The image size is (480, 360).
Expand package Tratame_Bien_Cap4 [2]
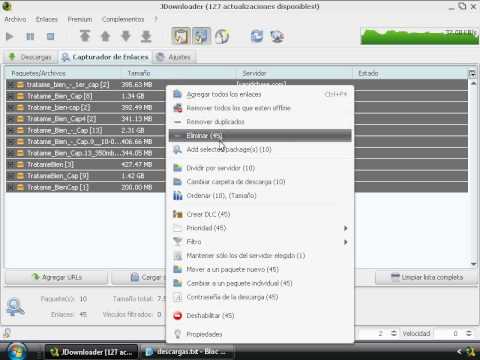(x=11, y=119)
